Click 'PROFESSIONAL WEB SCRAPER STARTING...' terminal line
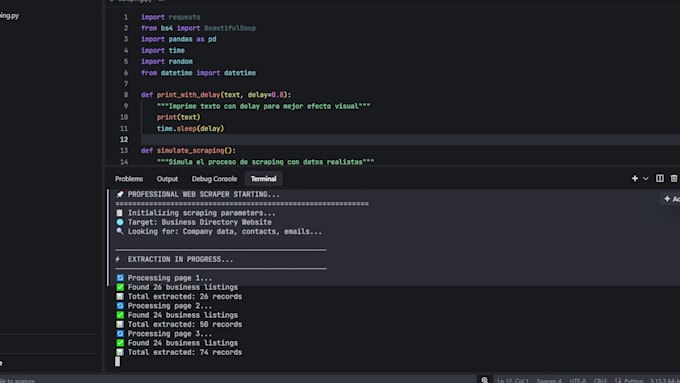 click(203, 194)
